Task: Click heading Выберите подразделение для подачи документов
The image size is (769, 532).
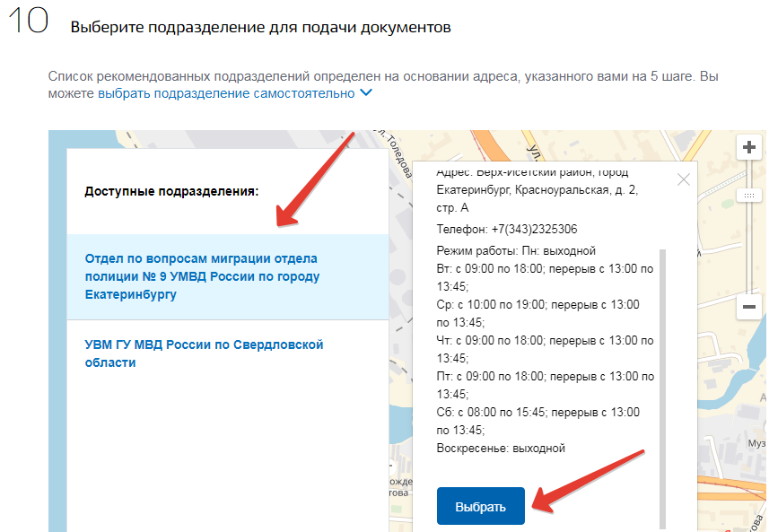Action: [x=260, y=27]
